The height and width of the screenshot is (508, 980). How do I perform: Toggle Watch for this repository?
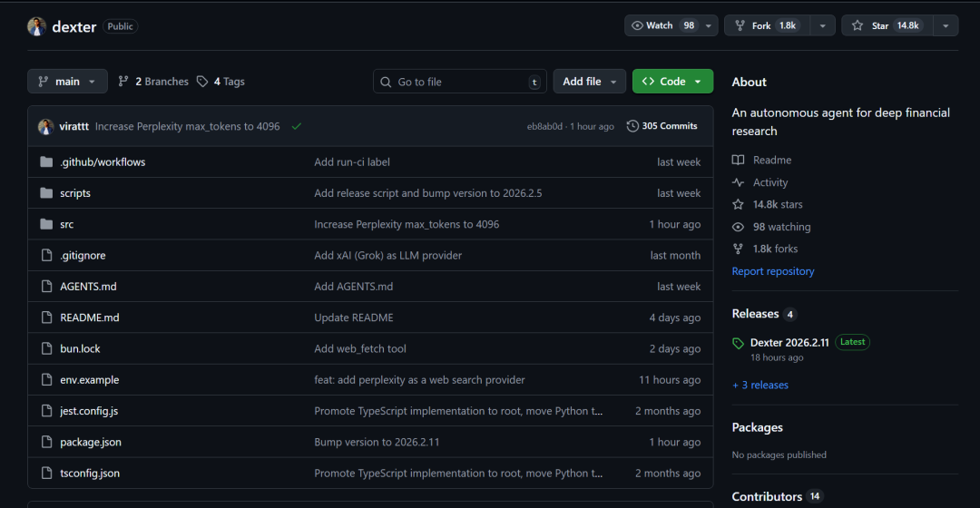(x=663, y=25)
